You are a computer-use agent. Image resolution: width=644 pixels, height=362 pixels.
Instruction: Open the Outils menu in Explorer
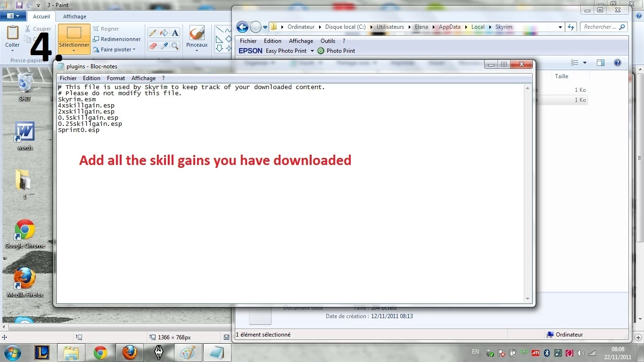pyautogui.click(x=328, y=41)
